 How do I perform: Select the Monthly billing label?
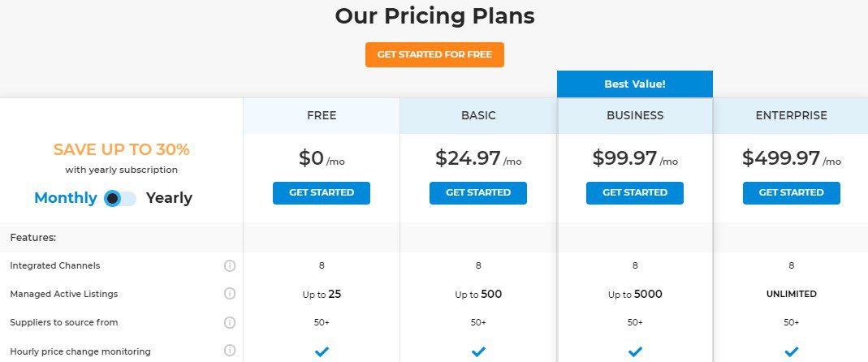pyautogui.click(x=65, y=198)
